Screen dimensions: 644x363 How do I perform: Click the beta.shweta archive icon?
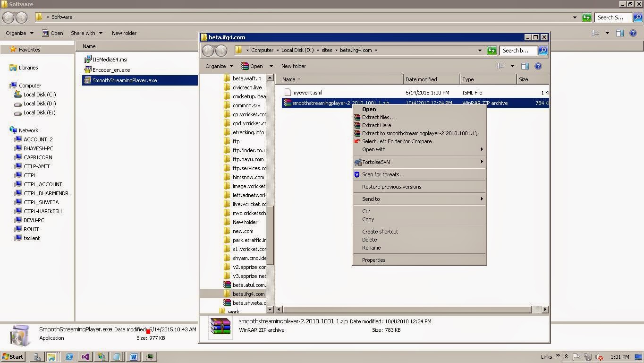coord(227,303)
